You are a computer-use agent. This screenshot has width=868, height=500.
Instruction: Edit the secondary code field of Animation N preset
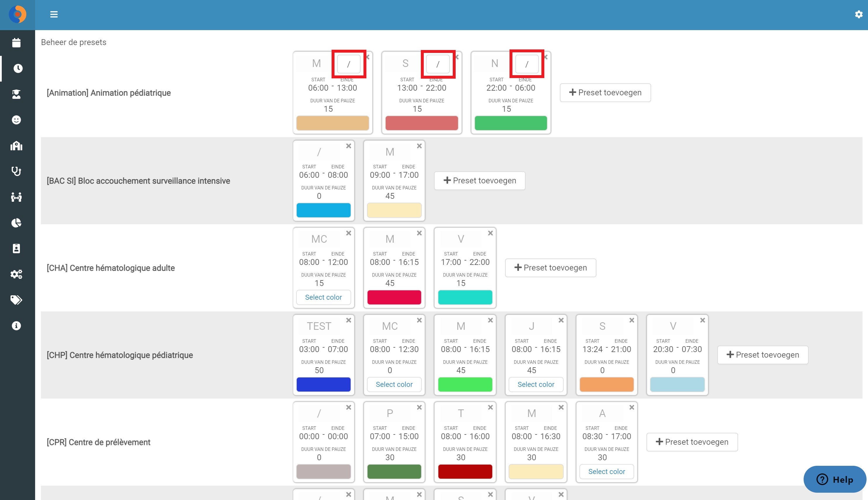[x=527, y=64]
